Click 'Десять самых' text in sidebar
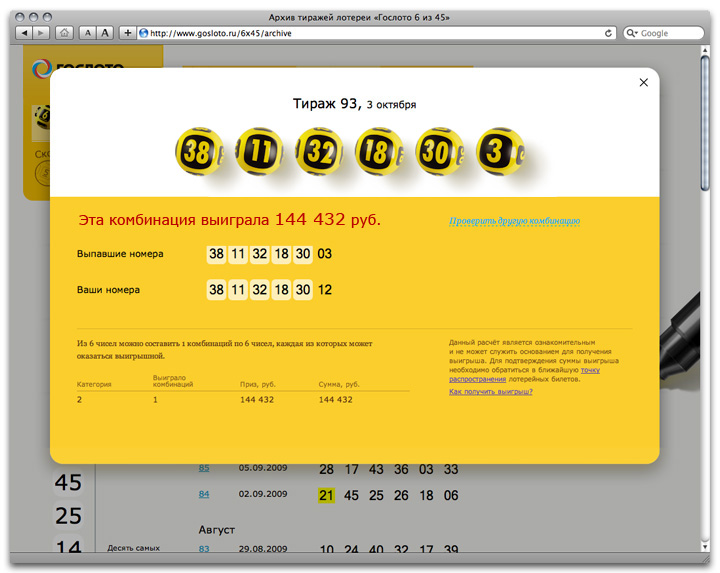The width and height of the screenshot is (720, 573). [134, 548]
